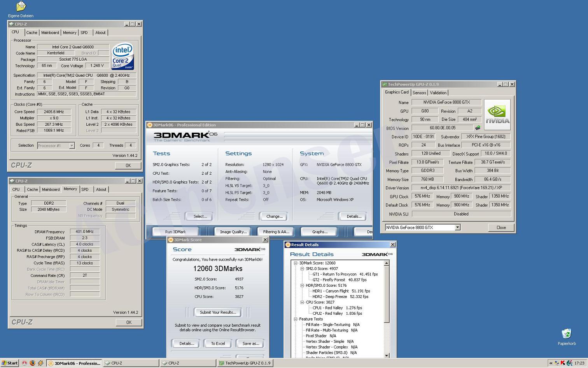Viewport: 588px width, 368px height.
Task: Click Details... in the 3DMark Score window
Action: [187, 343]
